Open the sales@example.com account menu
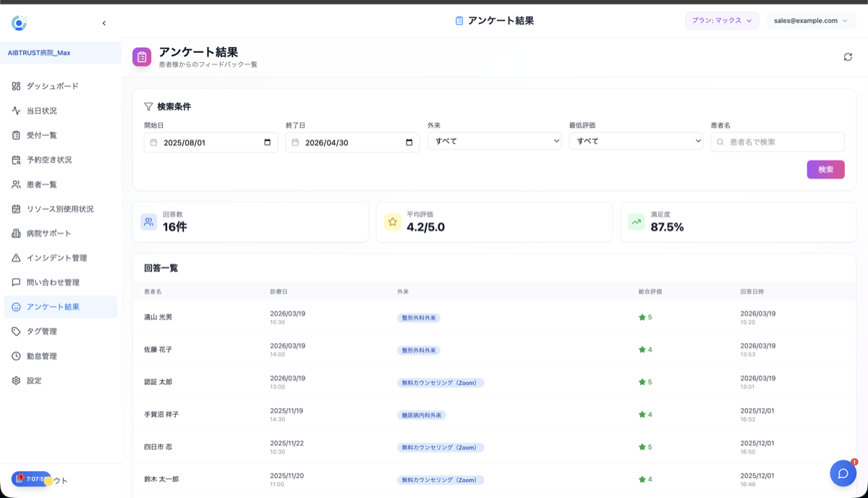 point(810,21)
